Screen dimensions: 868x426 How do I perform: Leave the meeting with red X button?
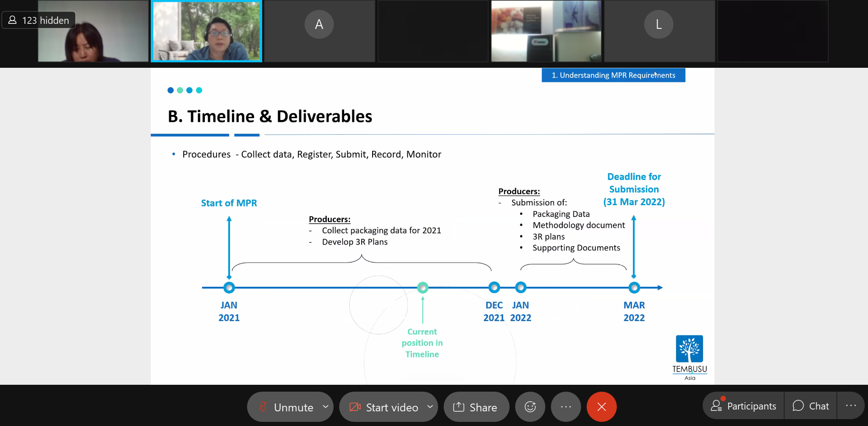601,407
